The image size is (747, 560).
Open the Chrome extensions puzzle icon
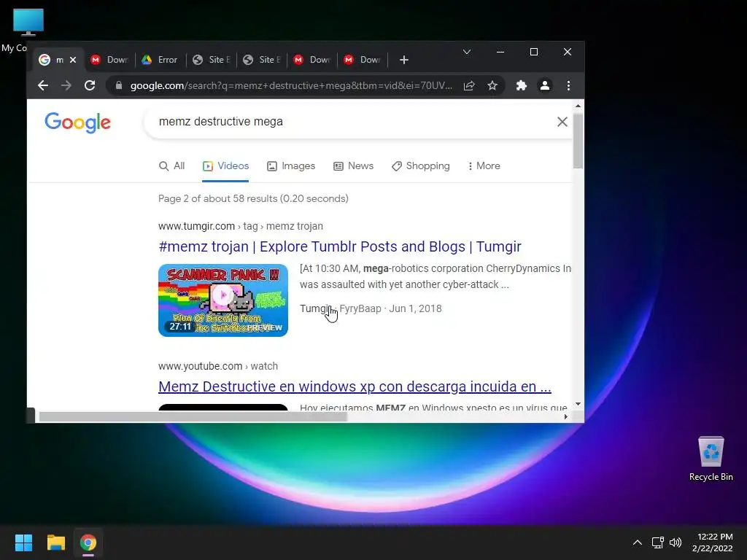pos(521,86)
